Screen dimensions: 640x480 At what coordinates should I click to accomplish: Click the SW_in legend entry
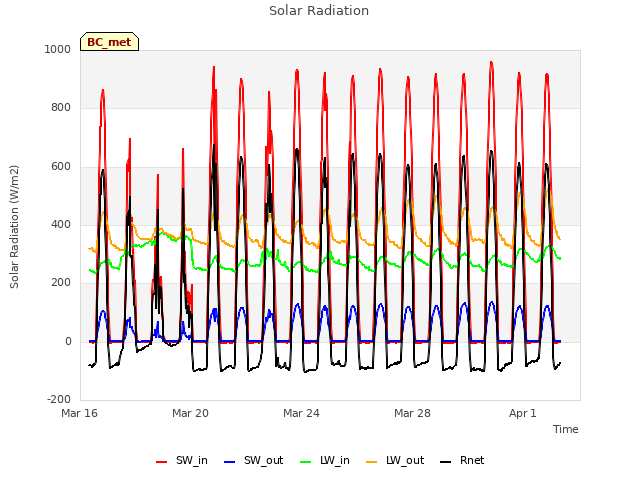click(x=182, y=460)
